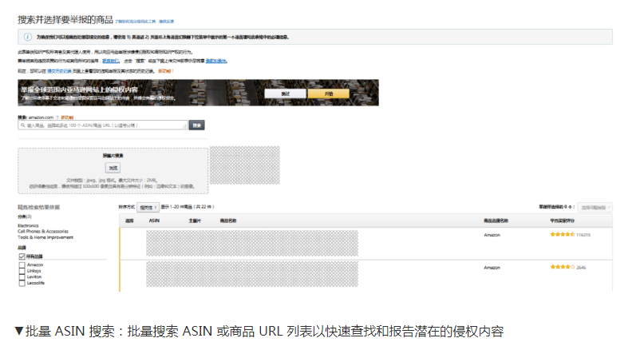The width and height of the screenshot is (644, 350).
Task: Click the ASIN column header
Action: coord(155,220)
